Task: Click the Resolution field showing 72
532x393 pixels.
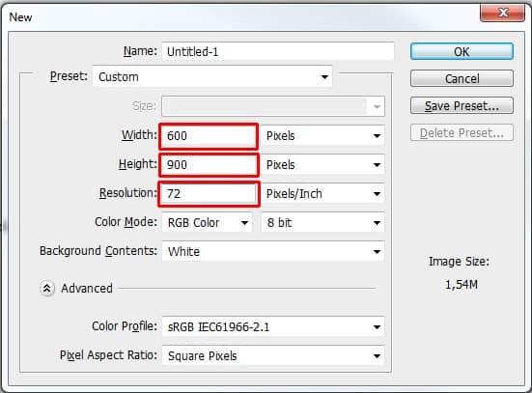Action: (x=209, y=194)
